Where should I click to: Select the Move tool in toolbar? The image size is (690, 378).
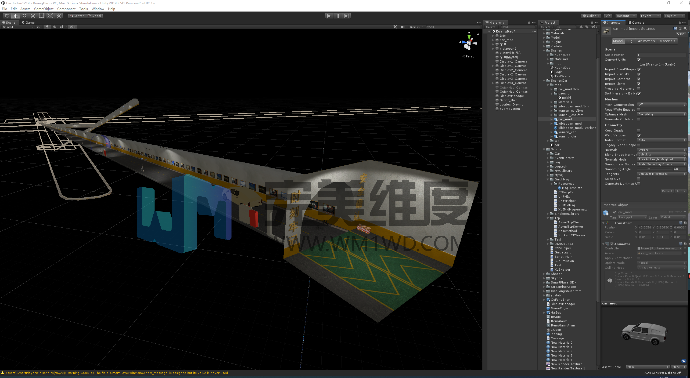(16, 16)
